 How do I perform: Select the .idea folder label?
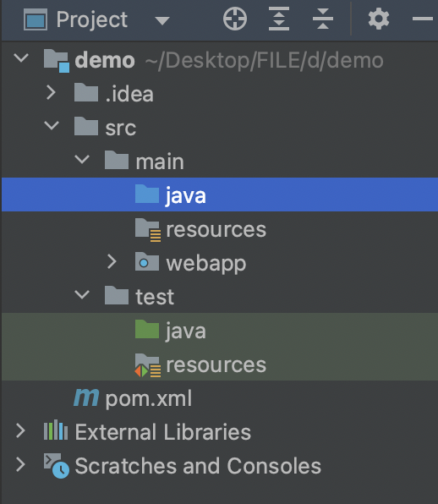[x=129, y=94]
